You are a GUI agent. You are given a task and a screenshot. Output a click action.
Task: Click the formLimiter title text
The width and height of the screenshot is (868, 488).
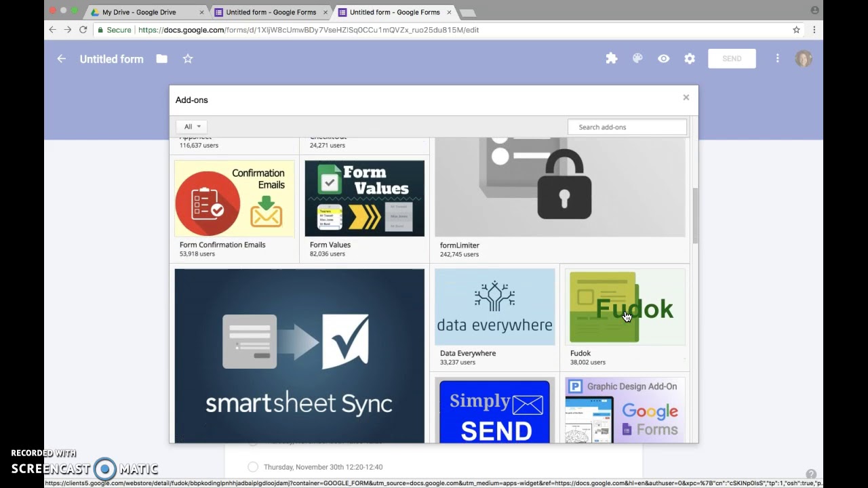click(460, 245)
